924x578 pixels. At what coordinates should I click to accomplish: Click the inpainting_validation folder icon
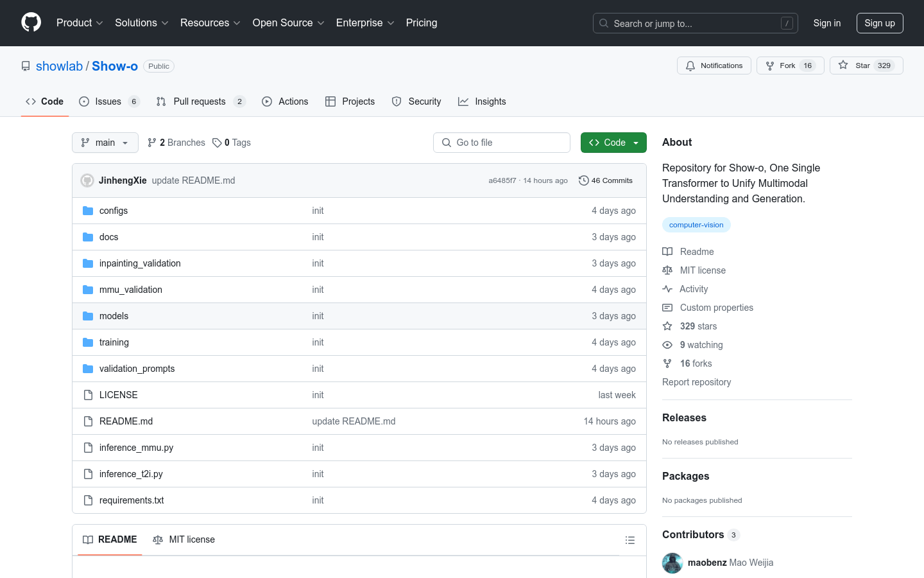tap(88, 263)
